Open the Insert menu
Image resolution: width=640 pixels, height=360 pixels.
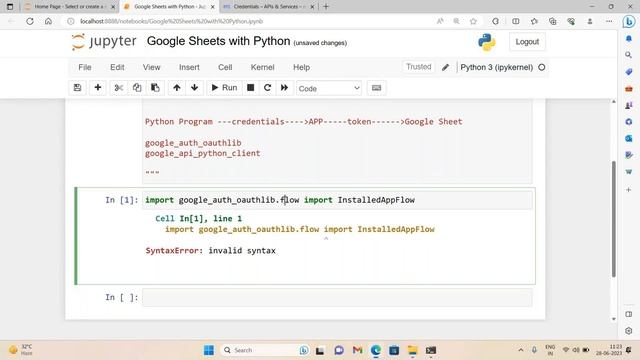pos(189,67)
